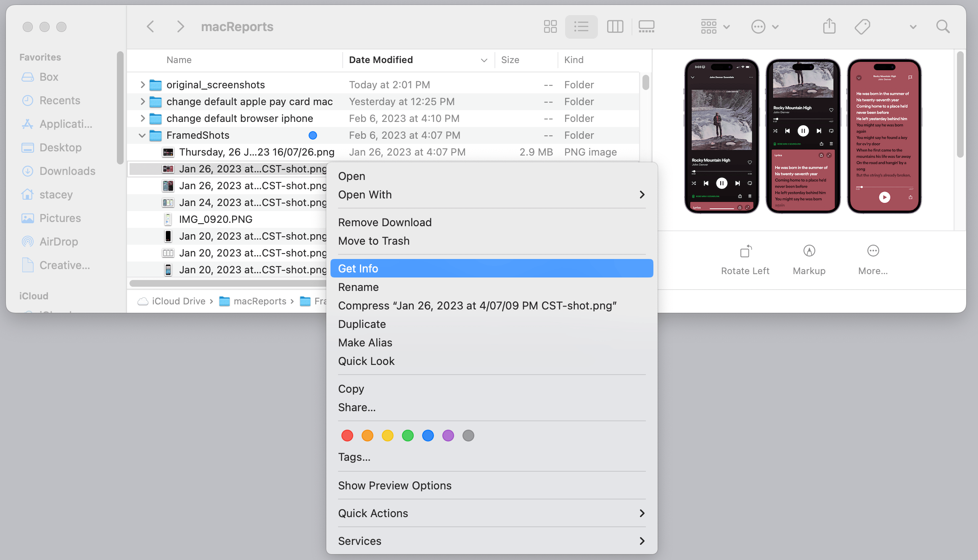Viewport: 978px width, 560px height.
Task: Open Pictures in the sidebar
Action: 50,218
